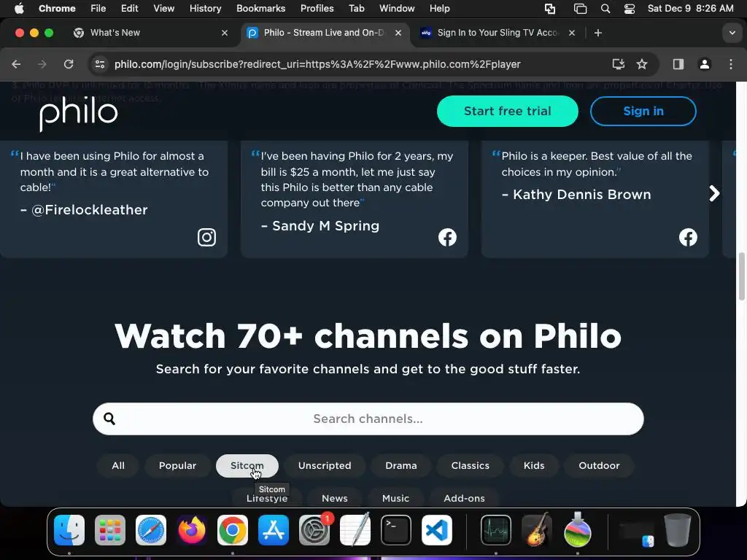
Task: Toggle the Chrome side panel
Action: coord(678,64)
